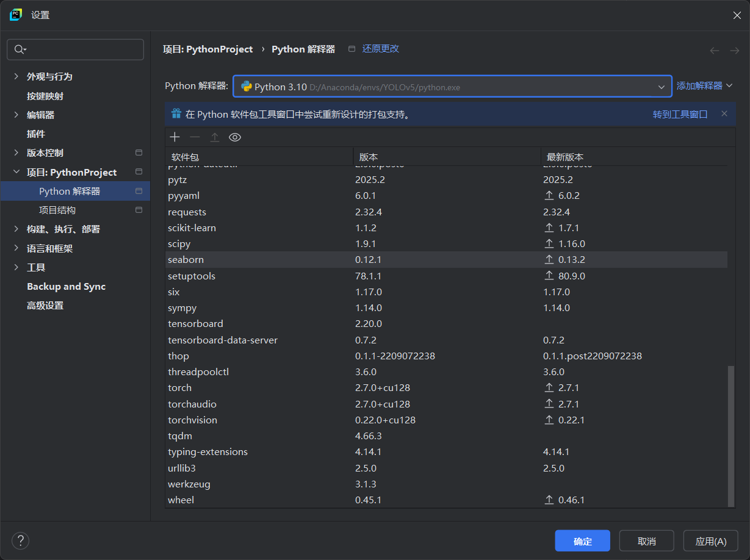Select the urllib3 package row
The width and height of the screenshot is (750, 560).
(x=446, y=468)
